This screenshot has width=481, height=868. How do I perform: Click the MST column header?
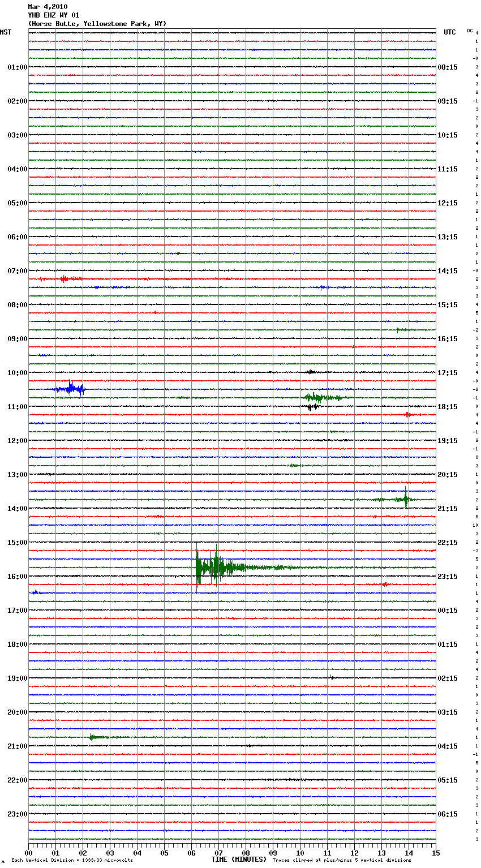coord(6,32)
